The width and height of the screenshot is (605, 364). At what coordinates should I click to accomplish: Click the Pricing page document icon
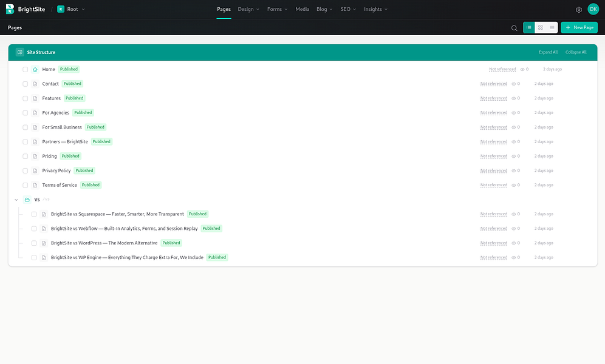[x=35, y=156]
